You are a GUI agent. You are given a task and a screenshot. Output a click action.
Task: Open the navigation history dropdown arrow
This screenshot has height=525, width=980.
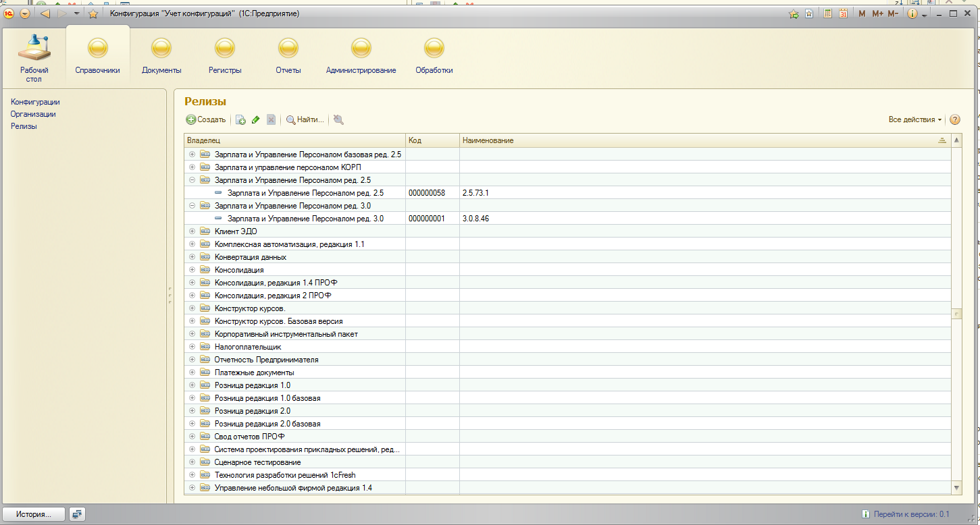[x=76, y=13]
